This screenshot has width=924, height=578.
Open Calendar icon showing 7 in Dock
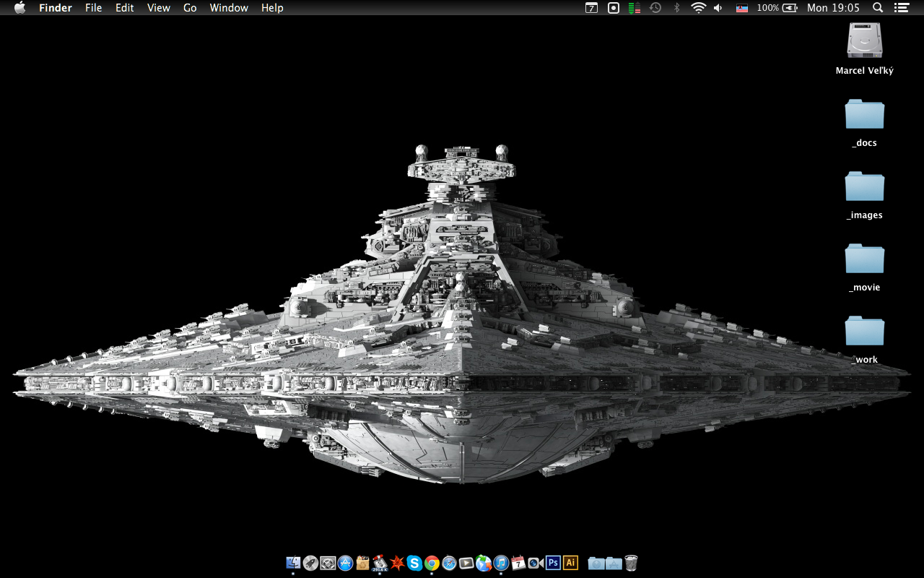518,563
